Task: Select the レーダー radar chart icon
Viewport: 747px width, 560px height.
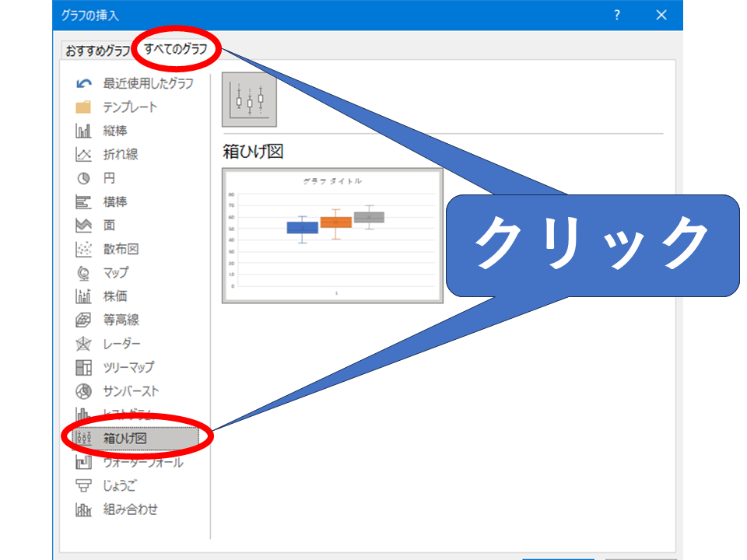Action: tap(83, 344)
